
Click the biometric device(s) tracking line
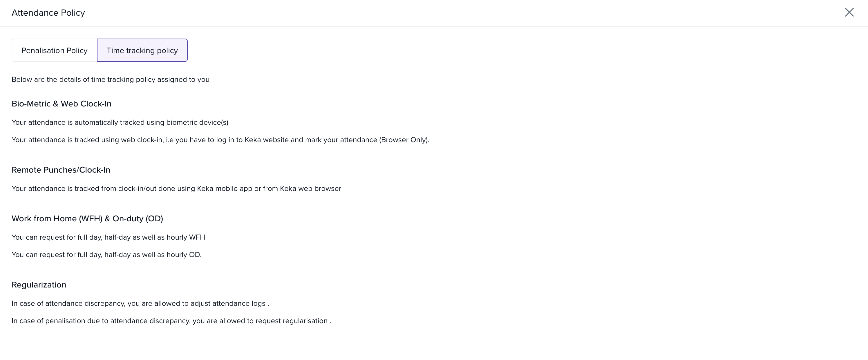click(x=120, y=122)
